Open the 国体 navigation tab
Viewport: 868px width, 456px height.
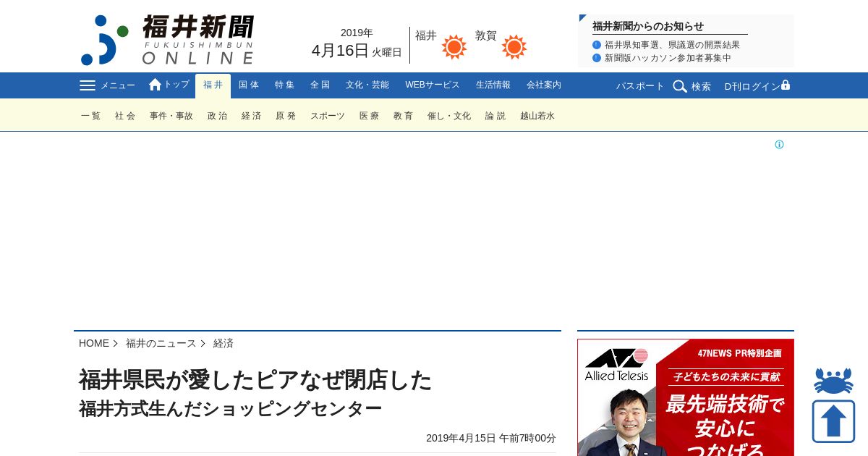pyautogui.click(x=249, y=85)
